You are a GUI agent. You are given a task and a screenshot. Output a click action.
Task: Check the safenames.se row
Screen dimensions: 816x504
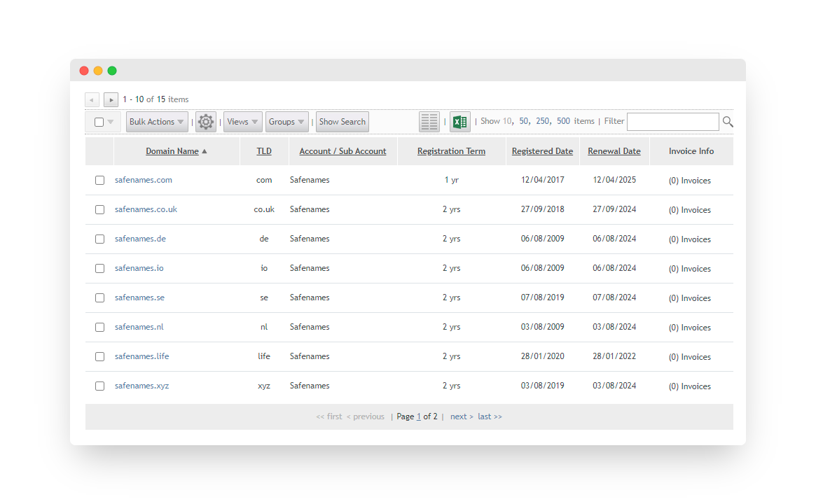[x=100, y=298]
